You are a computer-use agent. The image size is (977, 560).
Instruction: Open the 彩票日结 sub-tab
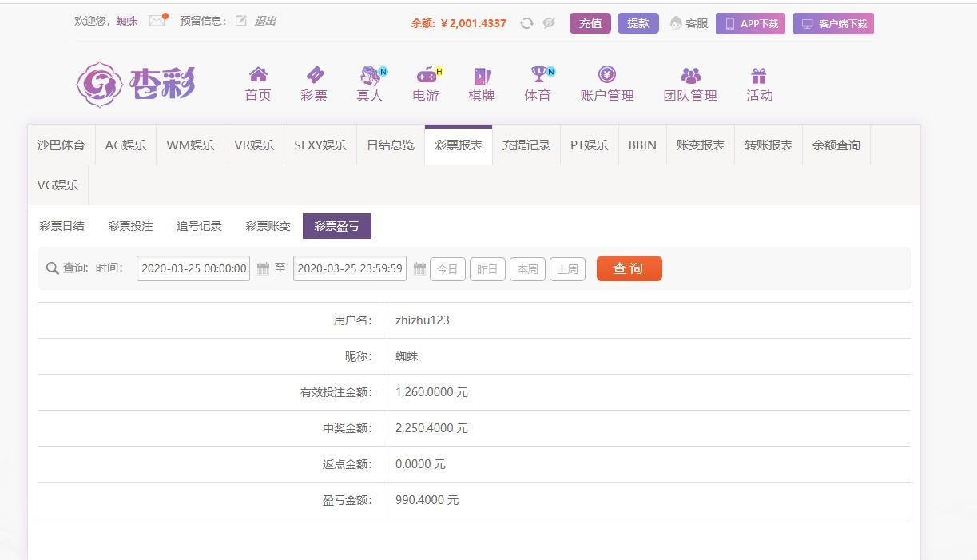click(x=62, y=226)
